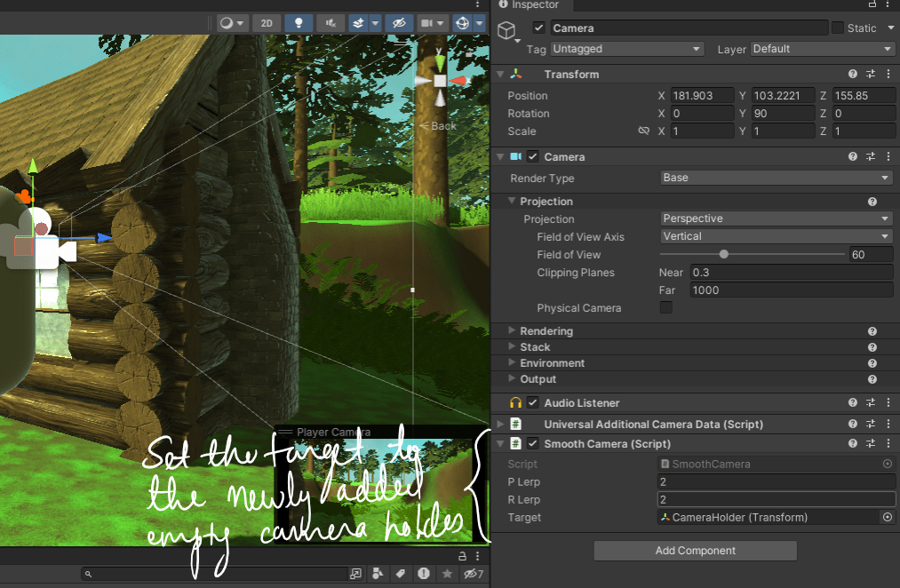
Task: Lock the Inspector panel
Action: pyautogui.click(x=872, y=4)
